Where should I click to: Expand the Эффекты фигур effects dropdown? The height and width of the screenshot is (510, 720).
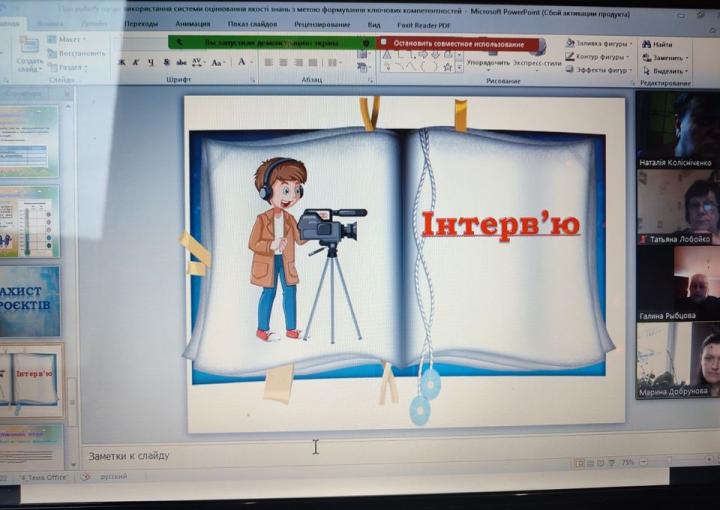(x=601, y=71)
